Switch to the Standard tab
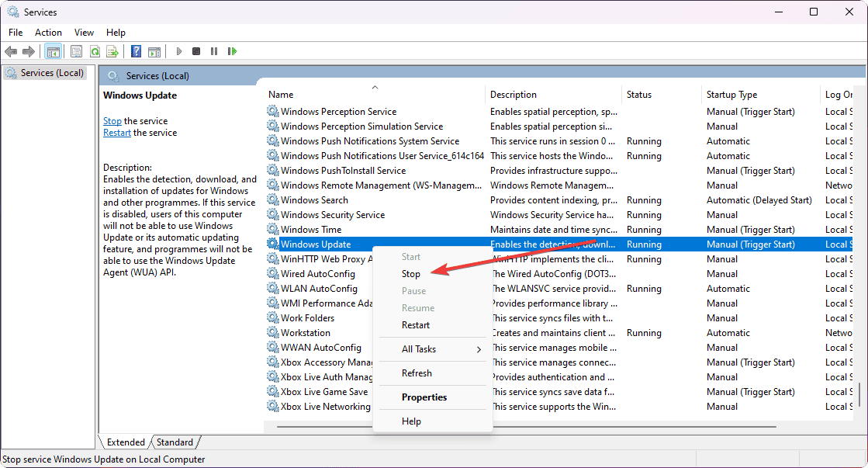 point(175,442)
